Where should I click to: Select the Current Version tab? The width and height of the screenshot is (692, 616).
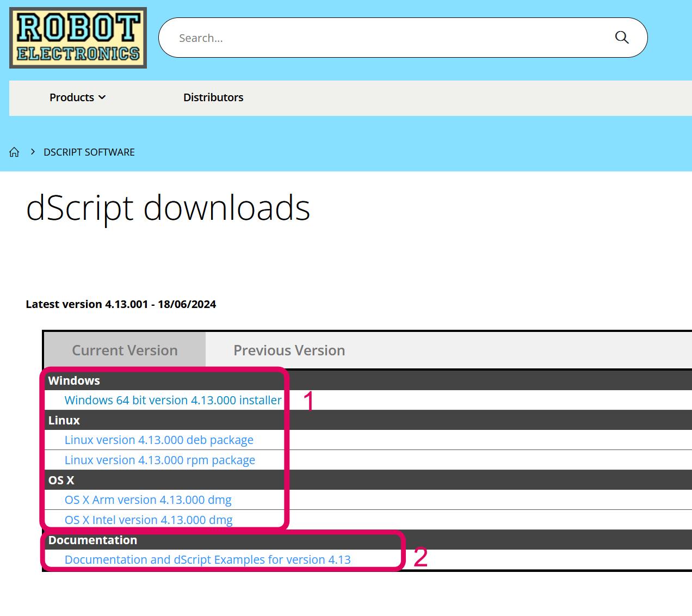(125, 350)
